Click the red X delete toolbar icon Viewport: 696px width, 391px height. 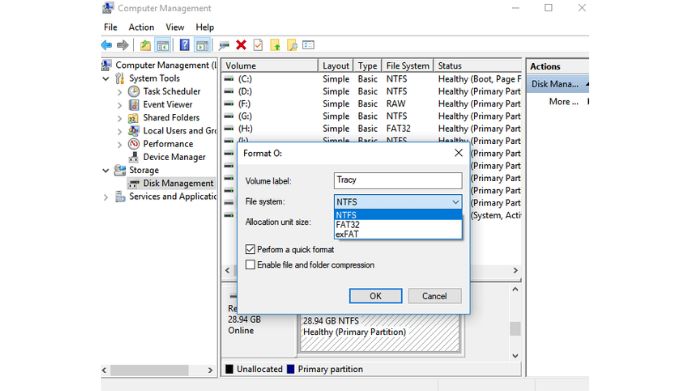pos(241,45)
